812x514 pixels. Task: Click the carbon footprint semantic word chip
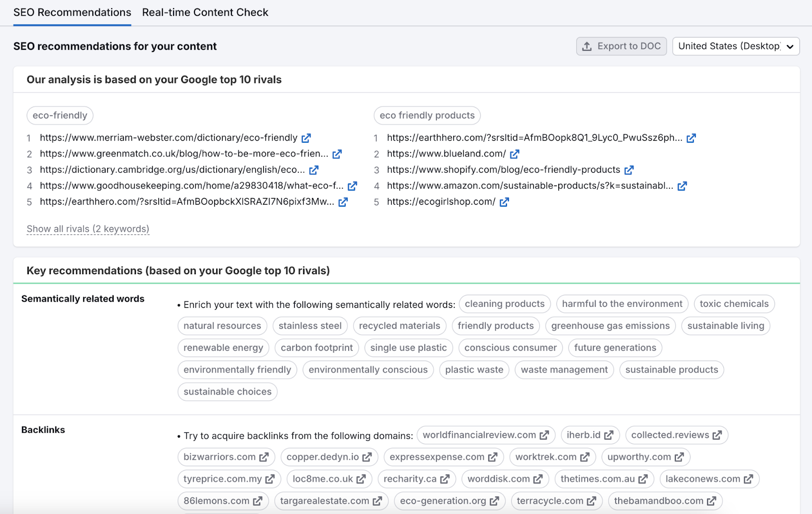tap(316, 347)
